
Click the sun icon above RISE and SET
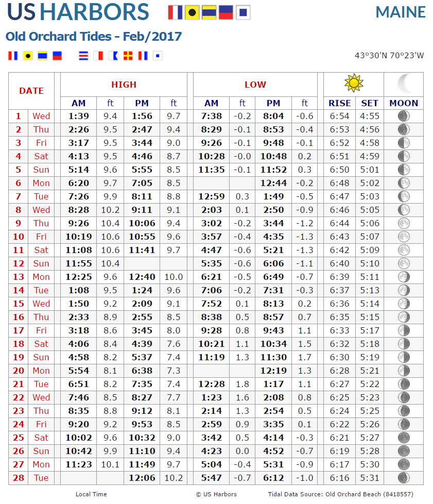354,83
